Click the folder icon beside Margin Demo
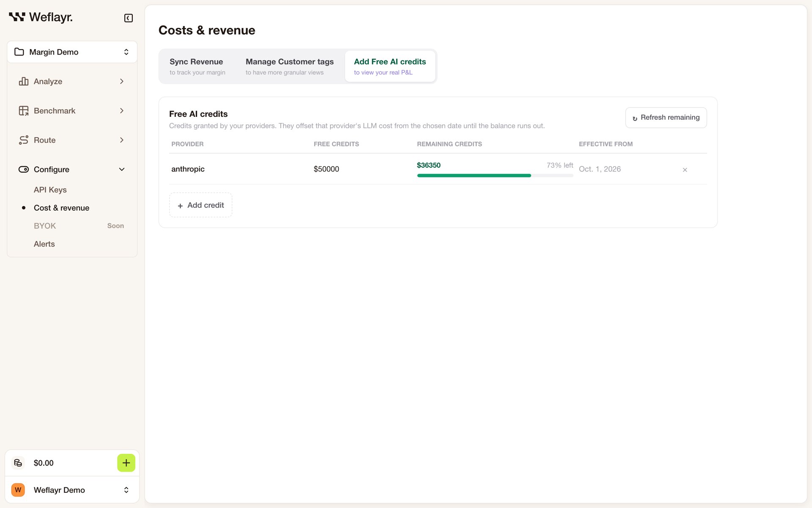The image size is (812, 508). tap(19, 52)
